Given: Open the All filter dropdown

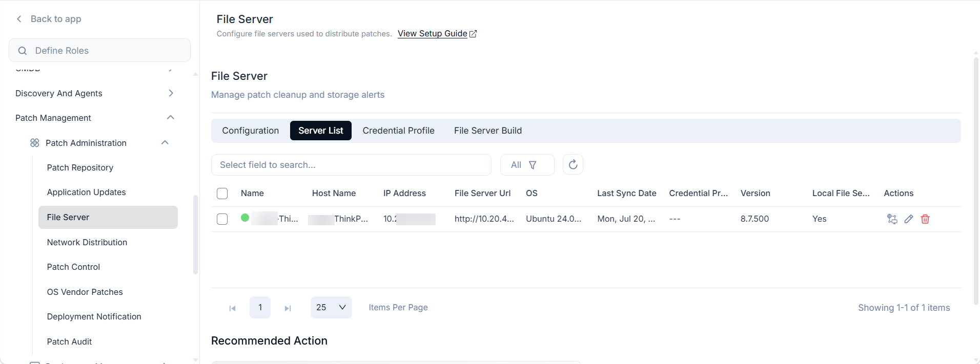Looking at the screenshot, I should [527, 165].
